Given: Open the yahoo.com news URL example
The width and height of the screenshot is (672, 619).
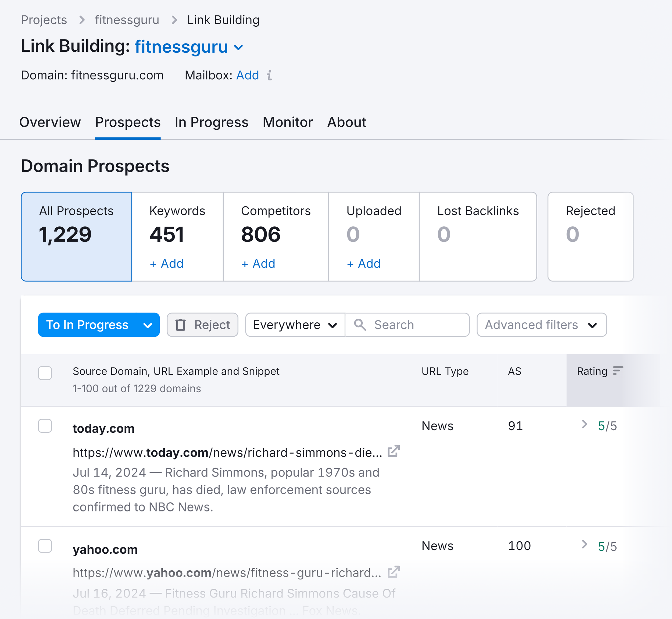Looking at the screenshot, I should click(227, 573).
